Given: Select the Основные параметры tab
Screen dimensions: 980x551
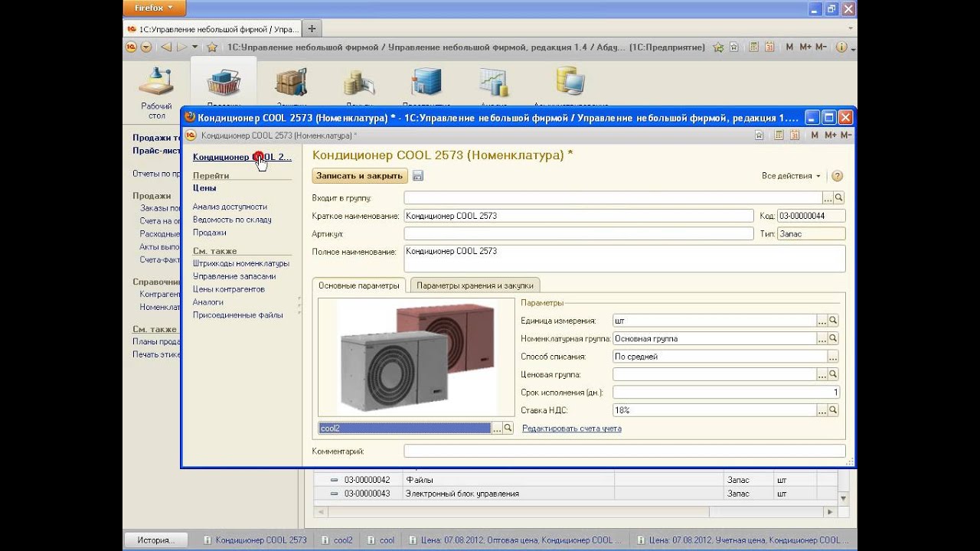Looking at the screenshot, I should tap(359, 285).
